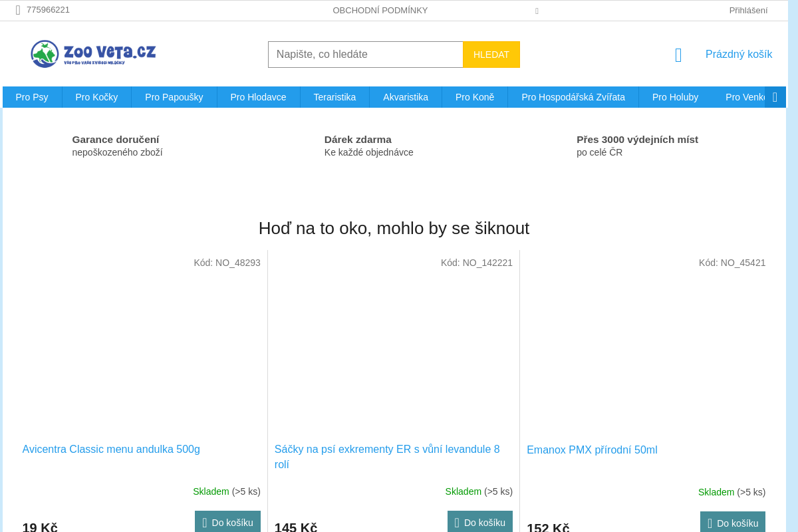Click the yellow Hledat button

click(x=491, y=55)
